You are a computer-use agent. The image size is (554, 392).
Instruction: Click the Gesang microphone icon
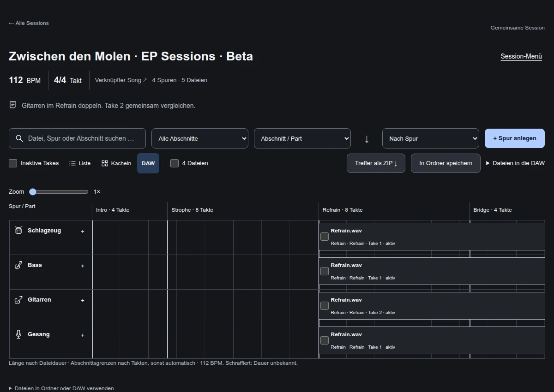coord(18,334)
